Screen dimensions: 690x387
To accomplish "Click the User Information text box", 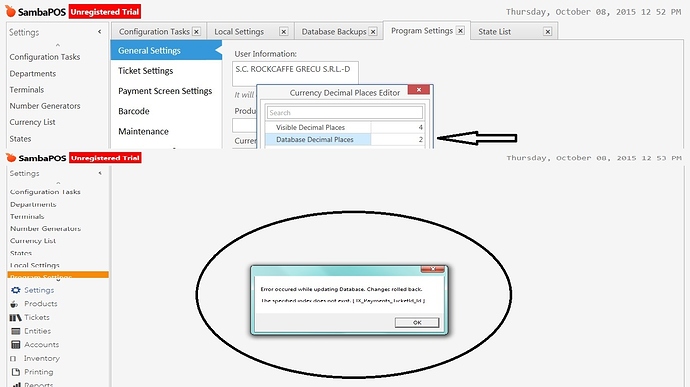I will point(295,74).
